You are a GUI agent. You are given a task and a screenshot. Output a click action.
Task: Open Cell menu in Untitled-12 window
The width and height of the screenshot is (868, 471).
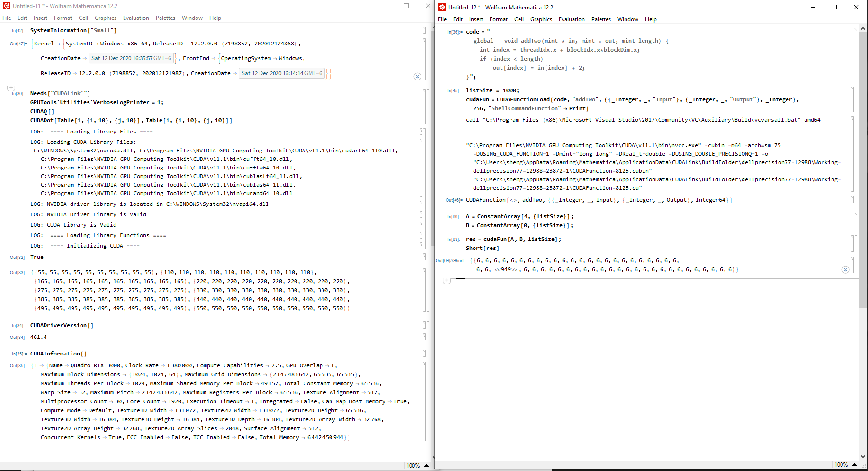pos(519,19)
